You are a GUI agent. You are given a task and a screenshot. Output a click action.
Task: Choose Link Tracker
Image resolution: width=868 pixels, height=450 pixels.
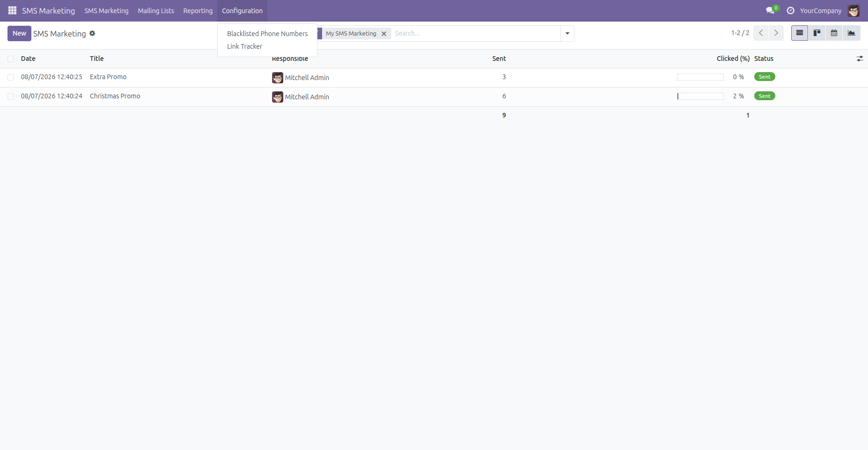(267, 46)
